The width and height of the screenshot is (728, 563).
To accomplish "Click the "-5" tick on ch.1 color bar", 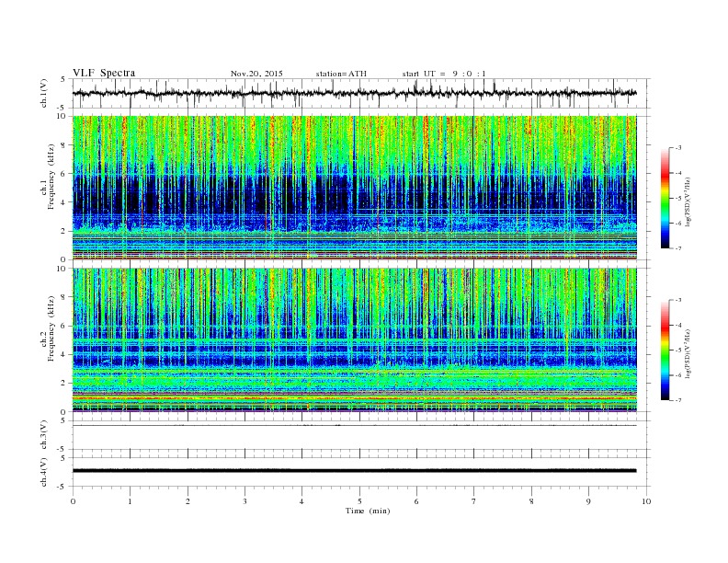I will (x=678, y=199).
